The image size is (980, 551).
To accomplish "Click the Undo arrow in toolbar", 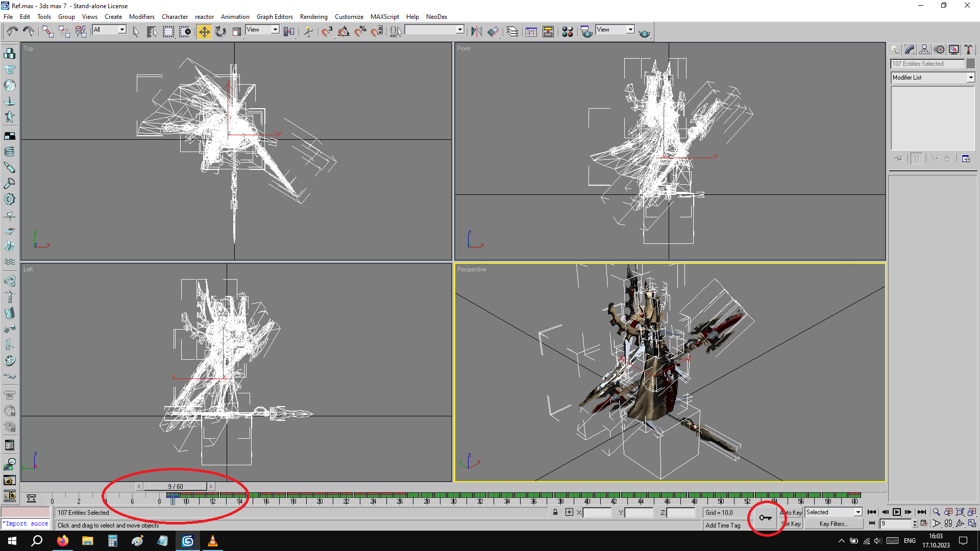I will (12, 32).
